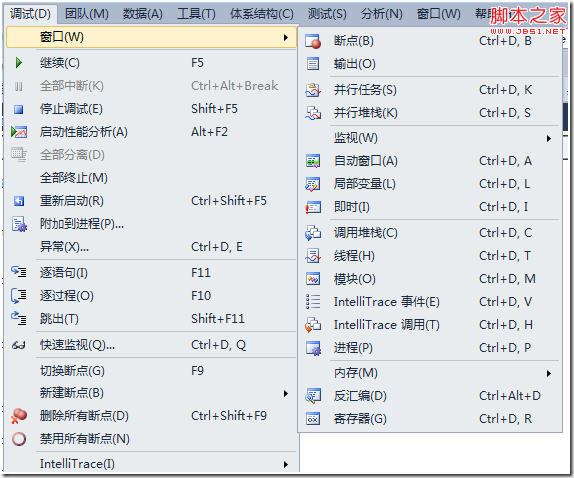Screen dimensions: 574x478
Task: Click the Disable All Breakpoints (禁用所有断点) circle icon
Action: click(19, 439)
